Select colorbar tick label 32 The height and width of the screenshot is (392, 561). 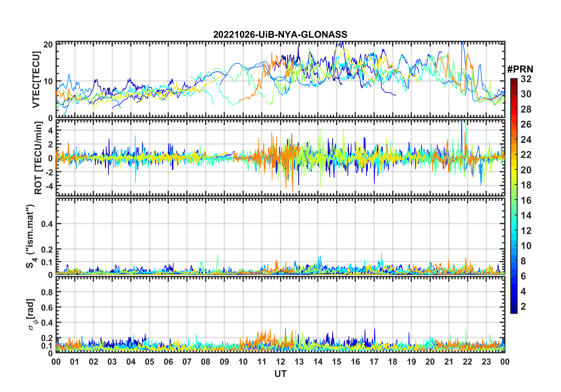526,79
